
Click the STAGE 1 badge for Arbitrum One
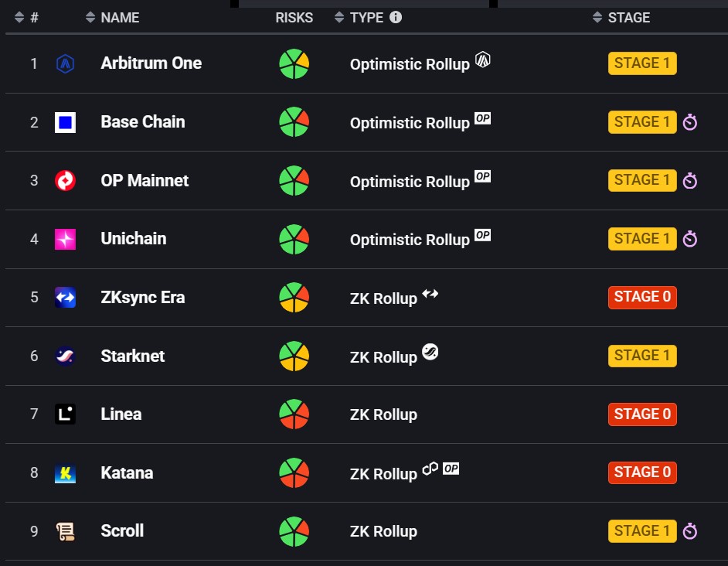coord(642,63)
